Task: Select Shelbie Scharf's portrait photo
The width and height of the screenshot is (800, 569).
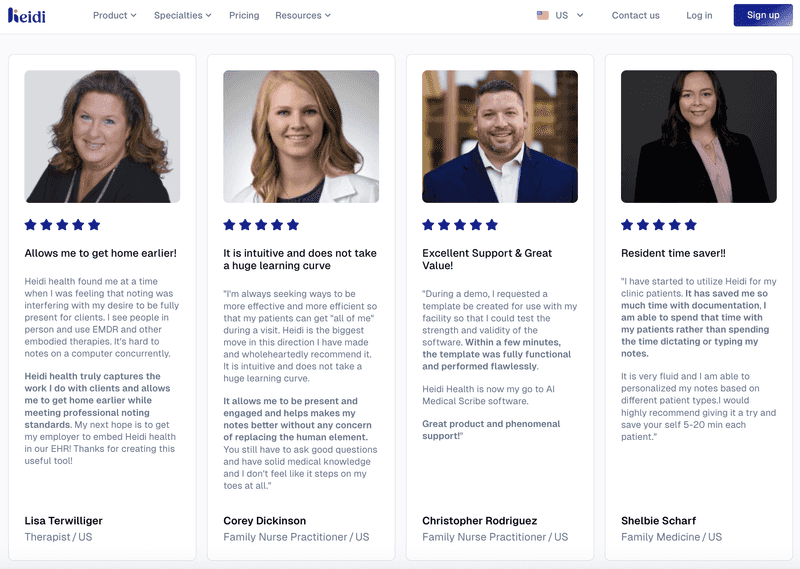Action: 698,136
